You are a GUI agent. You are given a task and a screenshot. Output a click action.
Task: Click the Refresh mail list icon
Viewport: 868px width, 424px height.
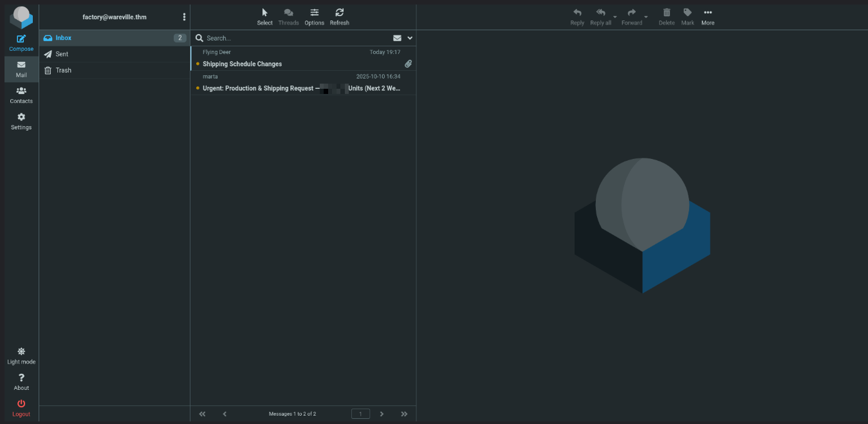[339, 16]
